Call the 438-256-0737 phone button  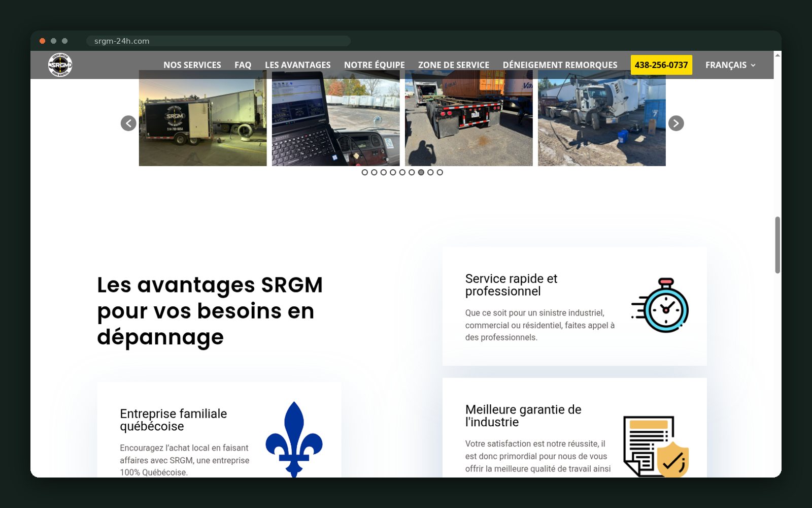pos(661,65)
